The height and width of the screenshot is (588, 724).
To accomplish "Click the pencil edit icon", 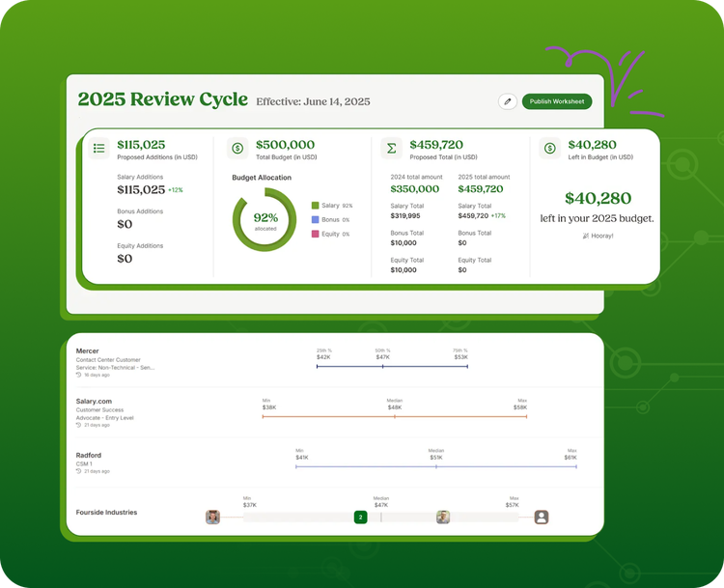I will (508, 101).
